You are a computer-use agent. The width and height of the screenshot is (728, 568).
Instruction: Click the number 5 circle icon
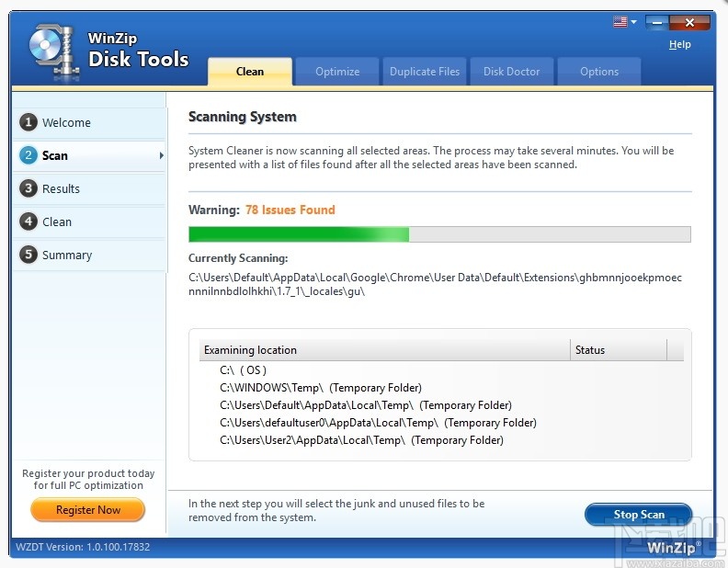28,255
